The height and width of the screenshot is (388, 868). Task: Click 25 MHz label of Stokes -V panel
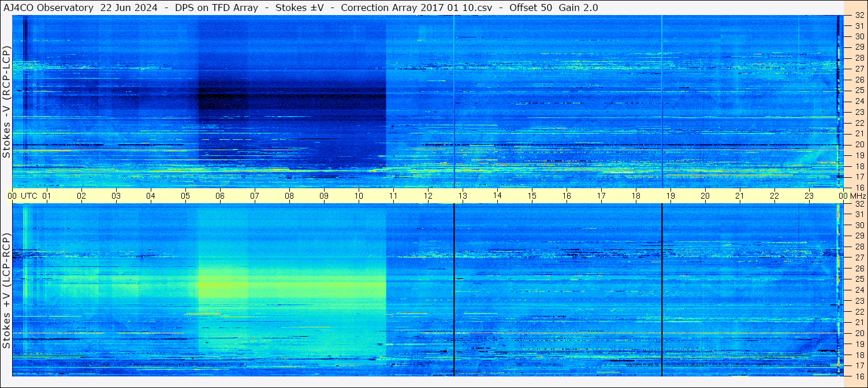click(x=859, y=91)
